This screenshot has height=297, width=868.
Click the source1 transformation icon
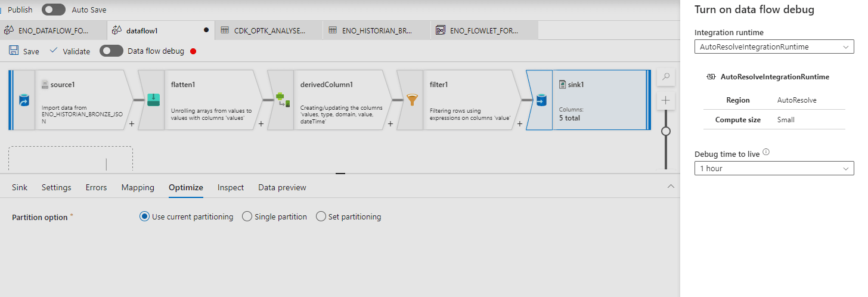tap(24, 101)
